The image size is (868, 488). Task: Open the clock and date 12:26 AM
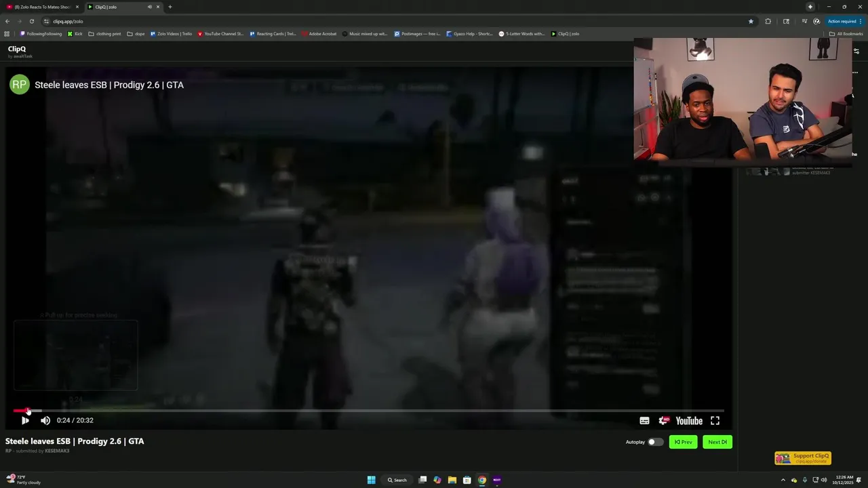[844, 480]
